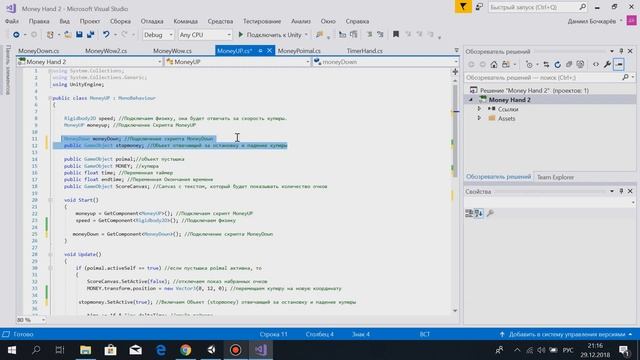
Task: Click the Open File folder icon
Action: coord(67,35)
